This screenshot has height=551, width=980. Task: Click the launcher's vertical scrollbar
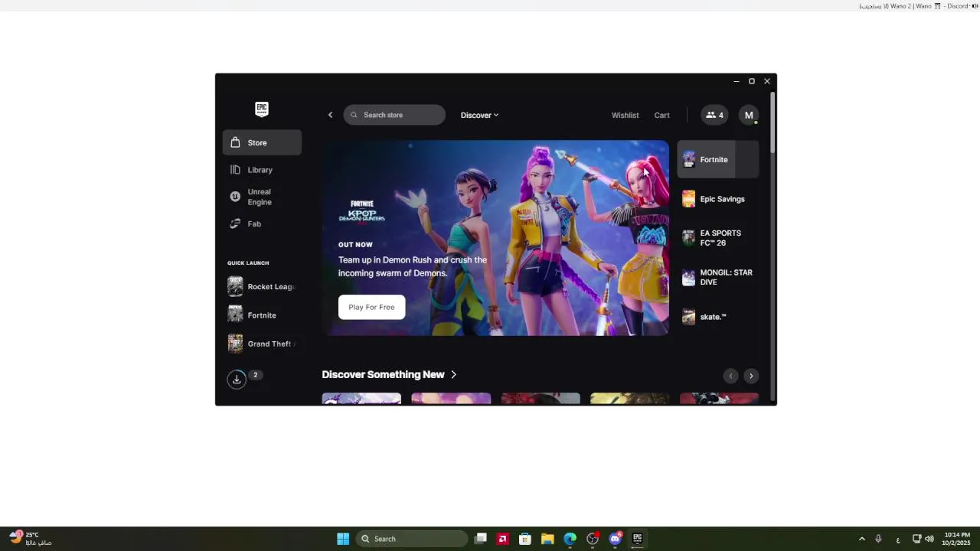point(773,122)
